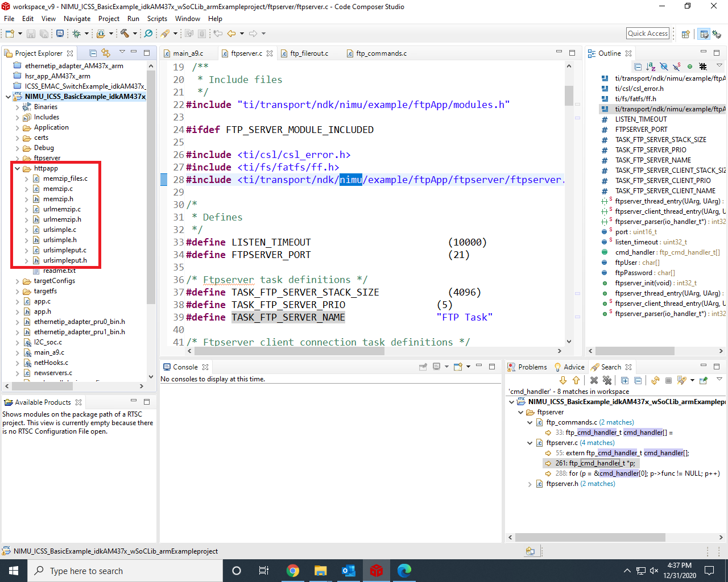The image size is (728, 582).
Task: Remove selected matches in Search view
Action: (x=594, y=380)
